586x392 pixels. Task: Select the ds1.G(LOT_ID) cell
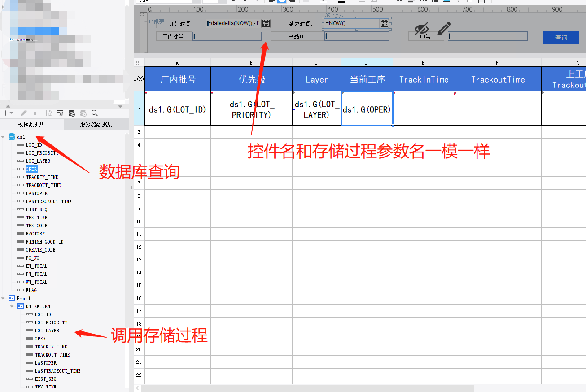(x=178, y=109)
